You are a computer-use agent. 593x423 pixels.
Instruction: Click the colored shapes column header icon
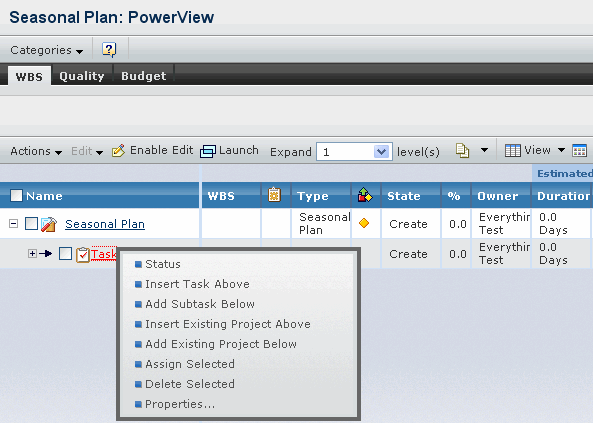pyautogui.click(x=365, y=195)
